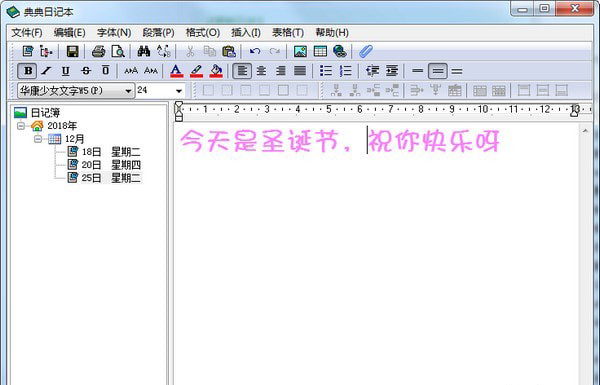
Task: Pick text highlight color with marker icon
Action: 196,71
